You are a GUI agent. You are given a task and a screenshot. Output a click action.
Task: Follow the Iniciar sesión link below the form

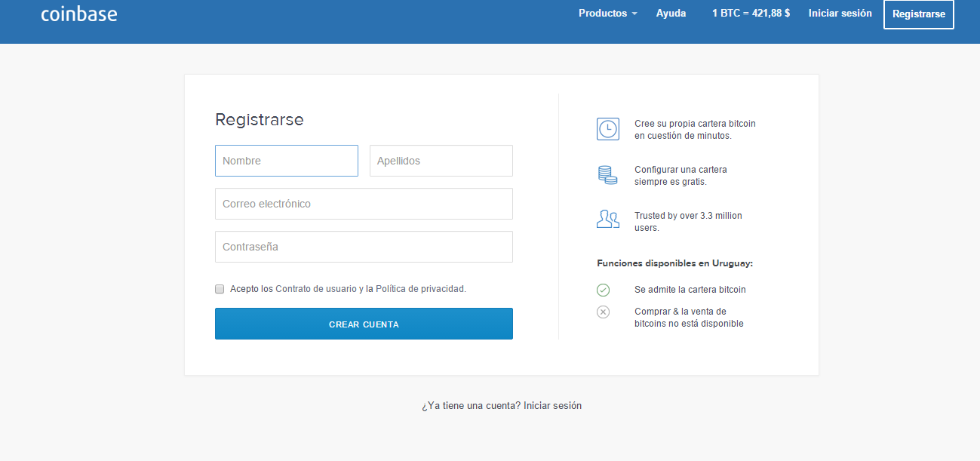pyautogui.click(x=552, y=406)
